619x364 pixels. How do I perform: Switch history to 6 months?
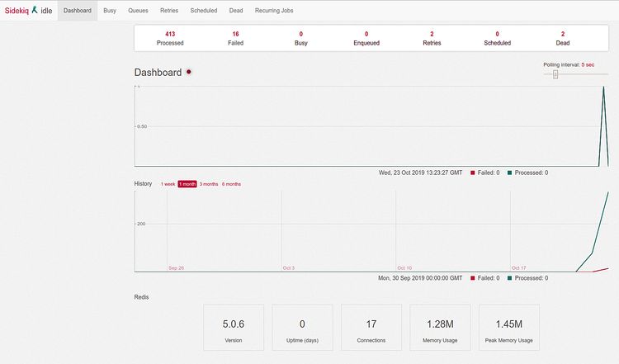pyautogui.click(x=231, y=184)
